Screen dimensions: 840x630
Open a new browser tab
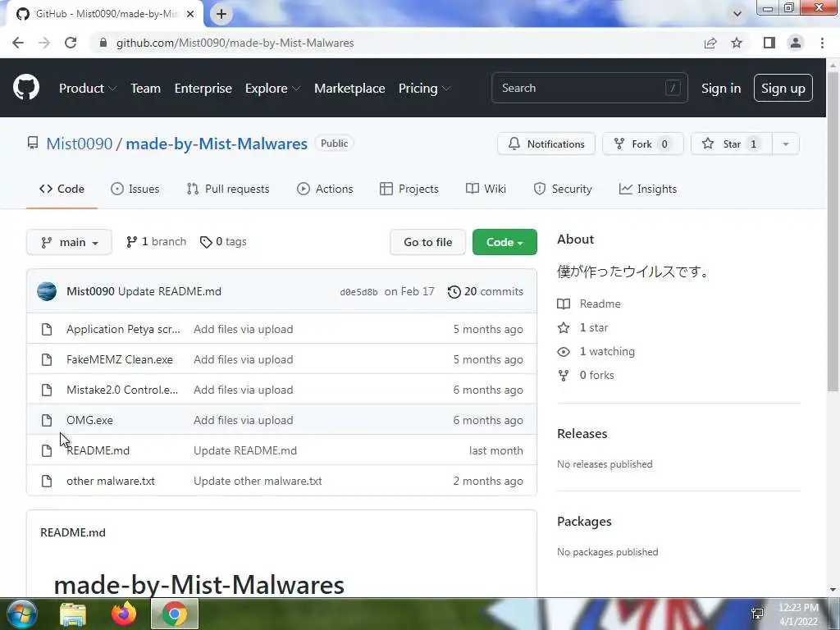click(221, 14)
